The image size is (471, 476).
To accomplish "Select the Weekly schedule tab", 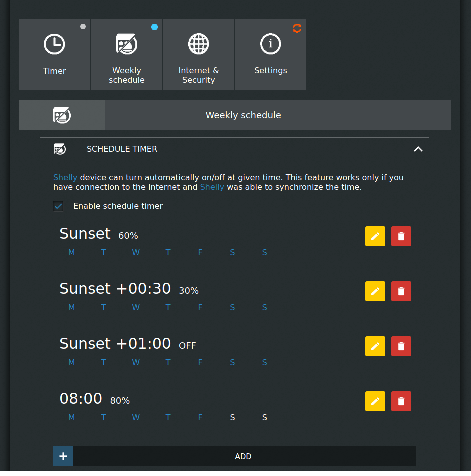I will [x=127, y=55].
